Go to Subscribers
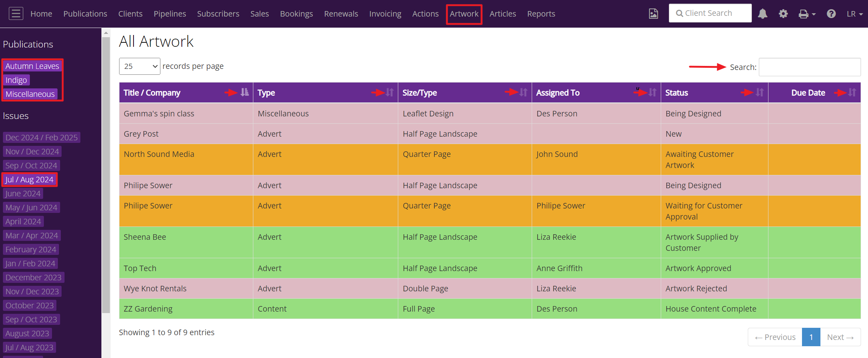The height and width of the screenshot is (358, 868). pos(218,14)
